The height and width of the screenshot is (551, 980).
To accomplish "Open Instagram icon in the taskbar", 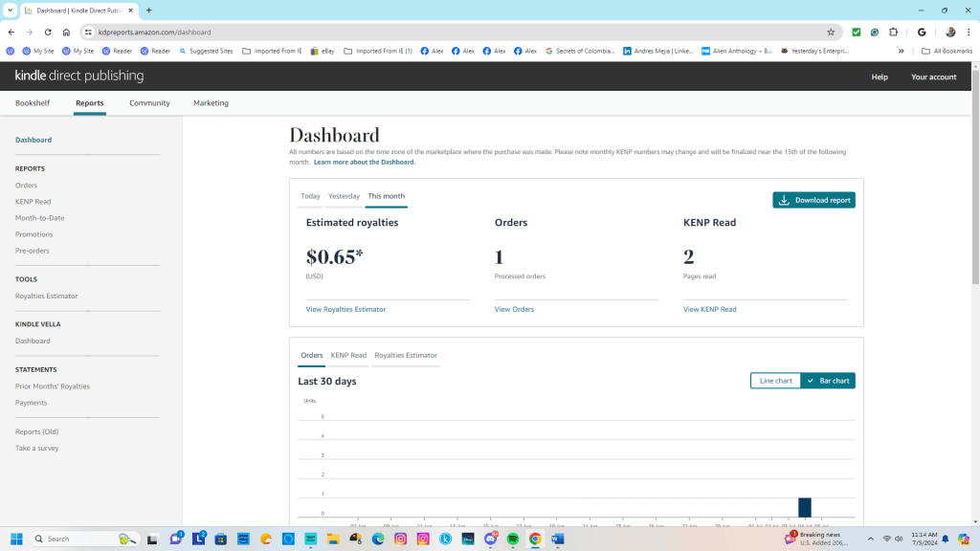I will pyautogui.click(x=400, y=539).
